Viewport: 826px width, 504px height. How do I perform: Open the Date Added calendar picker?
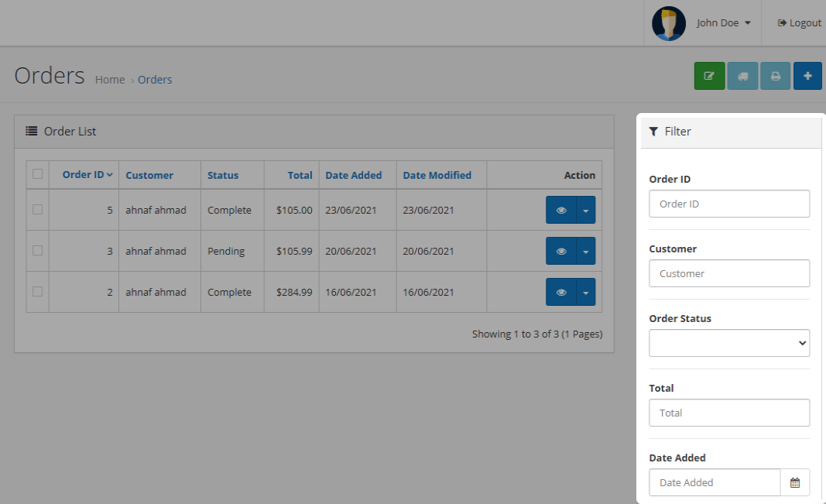coord(795,482)
